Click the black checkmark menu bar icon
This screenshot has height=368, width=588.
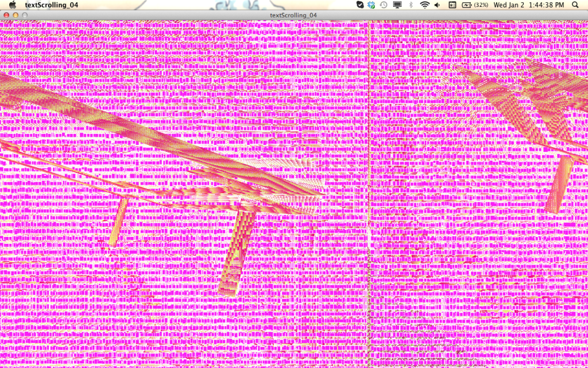tap(361, 5)
